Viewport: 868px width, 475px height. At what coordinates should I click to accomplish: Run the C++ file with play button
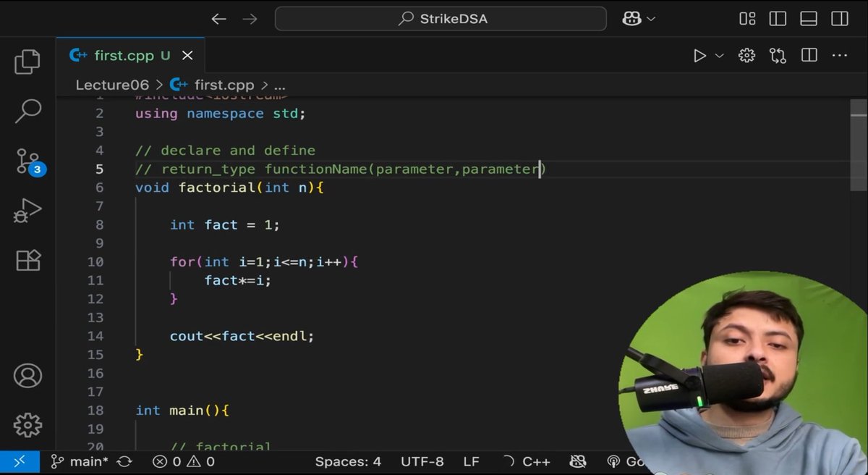click(699, 56)
